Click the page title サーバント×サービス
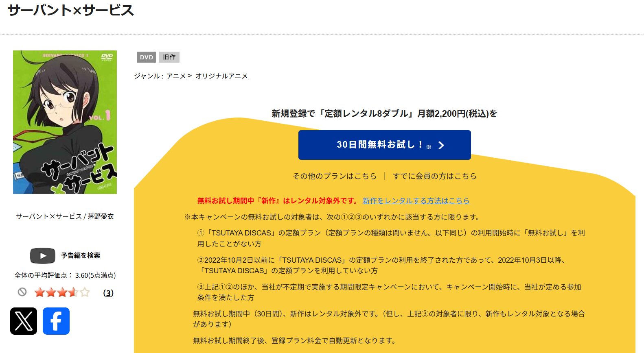This screenshot has height=353, width=644. click(71, 10)
